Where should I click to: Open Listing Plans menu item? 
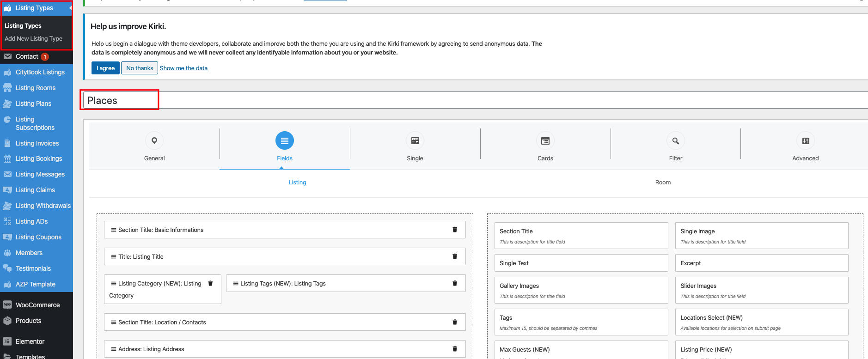click(x=37, y=103)
